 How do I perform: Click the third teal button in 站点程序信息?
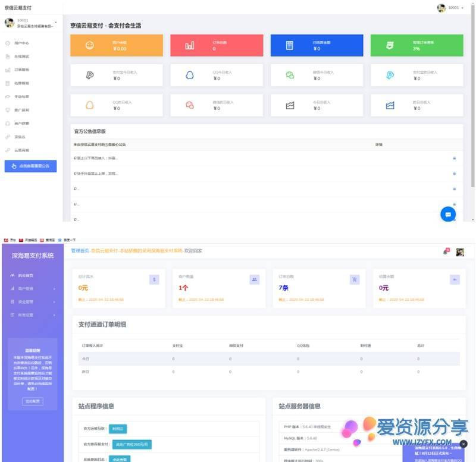pyautogui.click(x=120, y=459)
